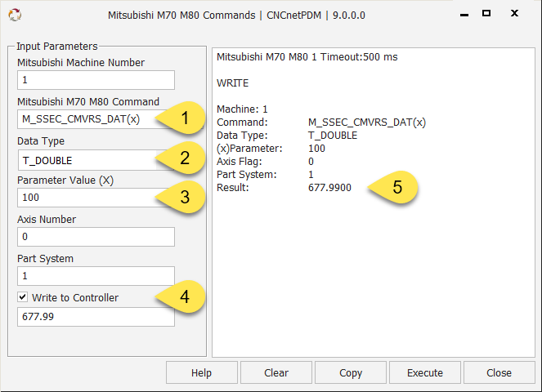542x392 pixels.
Task: Click the Mitsubishi Machine Number field
Action: pyautogui.click(x=96, y=80)
